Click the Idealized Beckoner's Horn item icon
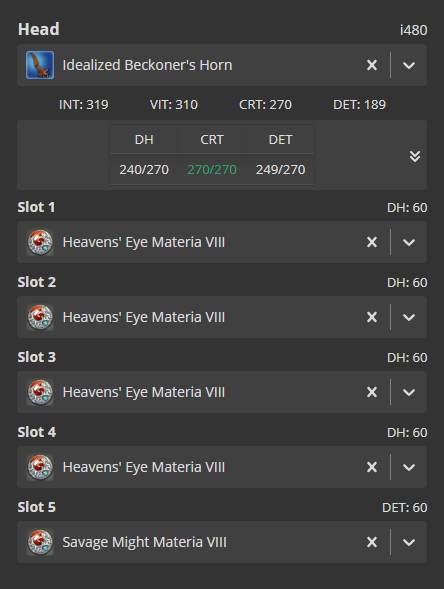444x589 pixels. click(40, 65)
